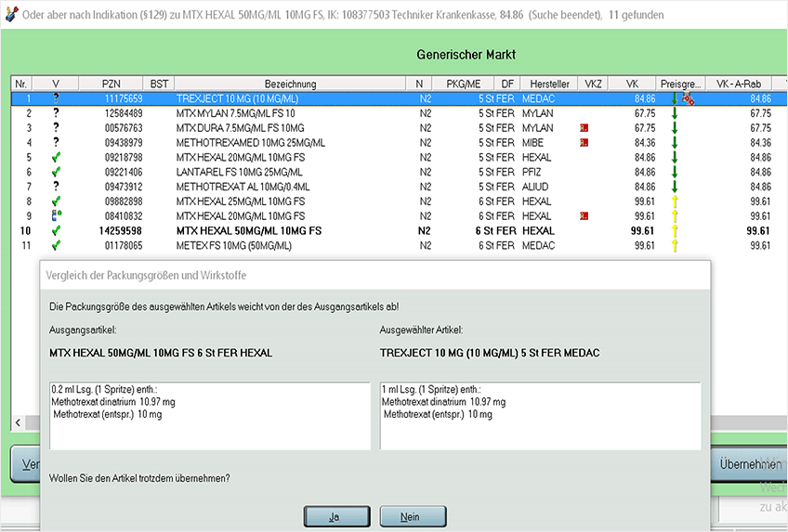Click yellow up arrow for PZN 09882898
Screen dimensions: 788x532
coord(675,201)
